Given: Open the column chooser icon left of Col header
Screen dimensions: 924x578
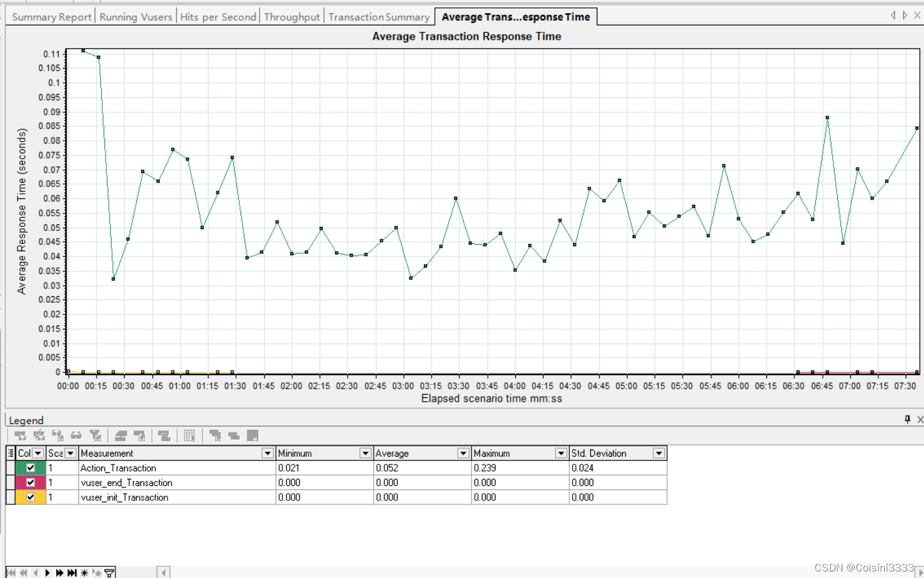Looking at the screenshot, I should click(10, 453).
